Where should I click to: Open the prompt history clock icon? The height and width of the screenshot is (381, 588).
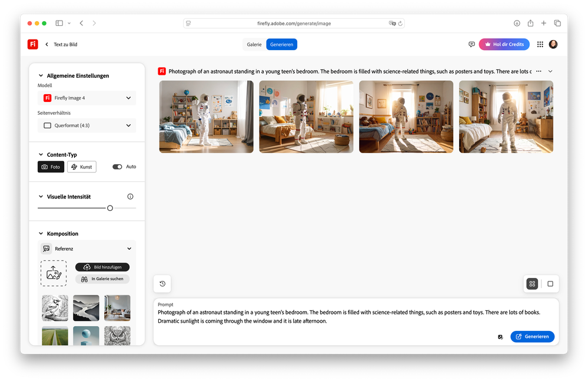coord(162,284)
